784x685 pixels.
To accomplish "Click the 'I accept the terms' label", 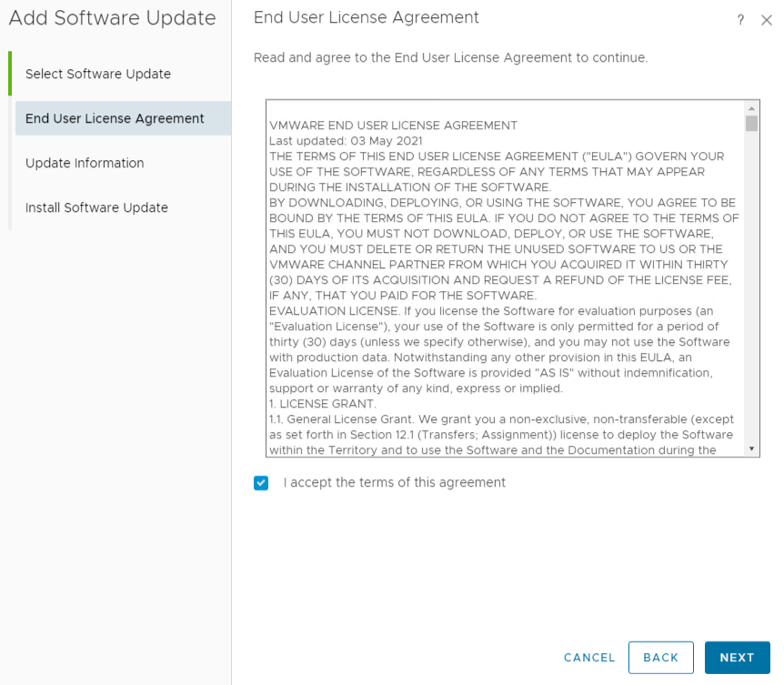I will pos(394,483).
